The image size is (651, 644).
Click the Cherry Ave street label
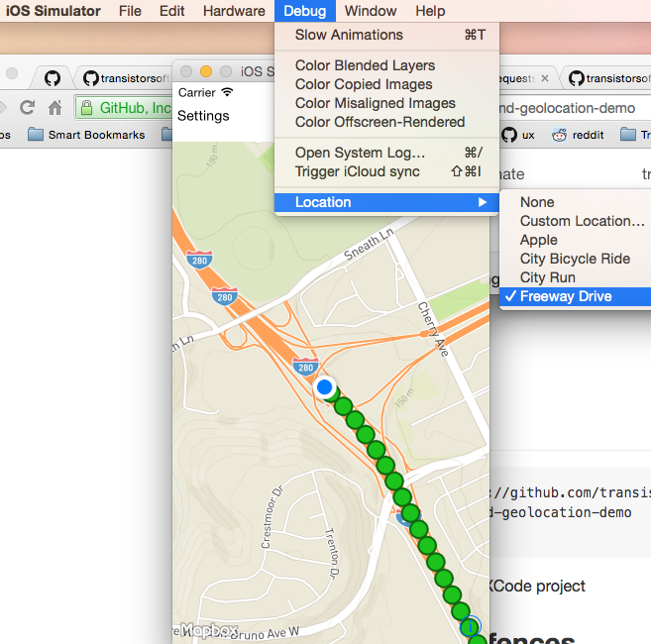pyautogui.click(x=433, y=329)
